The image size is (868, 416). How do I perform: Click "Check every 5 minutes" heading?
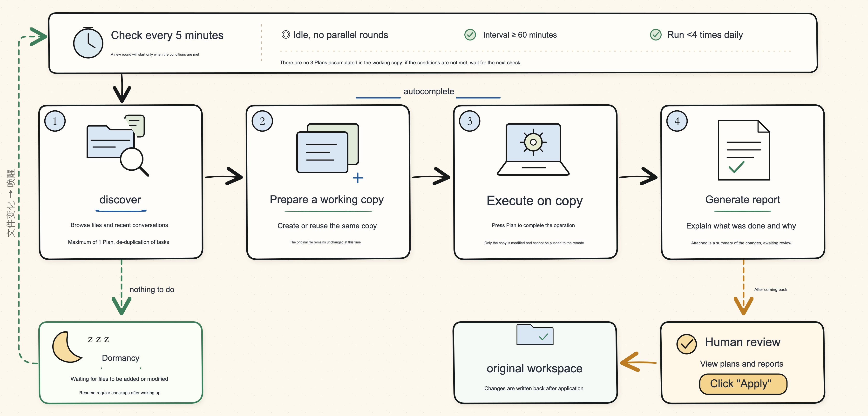click(x=167, y=35)
